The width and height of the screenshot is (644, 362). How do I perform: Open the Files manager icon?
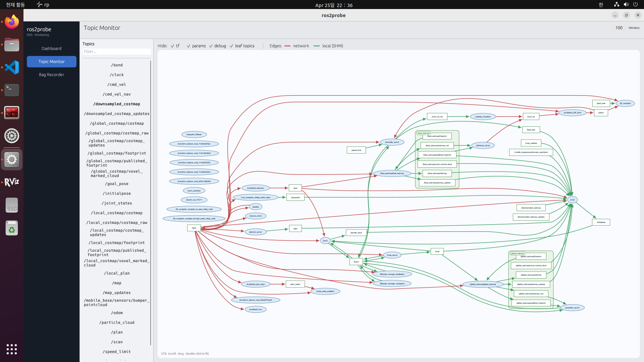point(12,45)
